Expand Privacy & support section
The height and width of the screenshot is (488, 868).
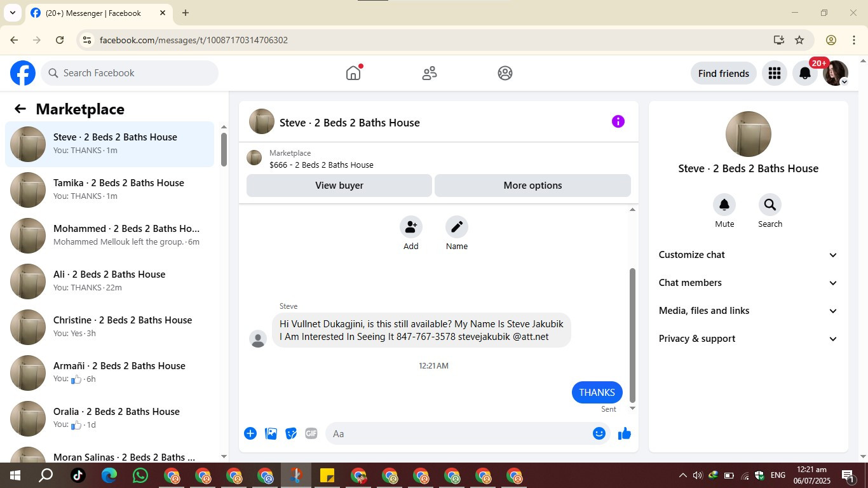(x=748, y=339)
